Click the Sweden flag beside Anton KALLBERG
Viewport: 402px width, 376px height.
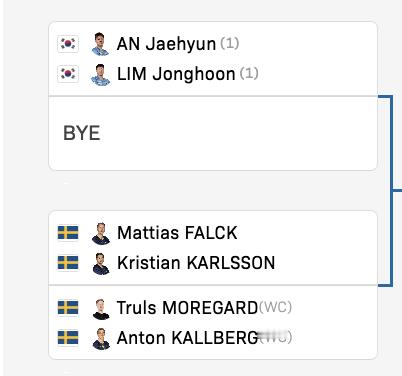68,337
